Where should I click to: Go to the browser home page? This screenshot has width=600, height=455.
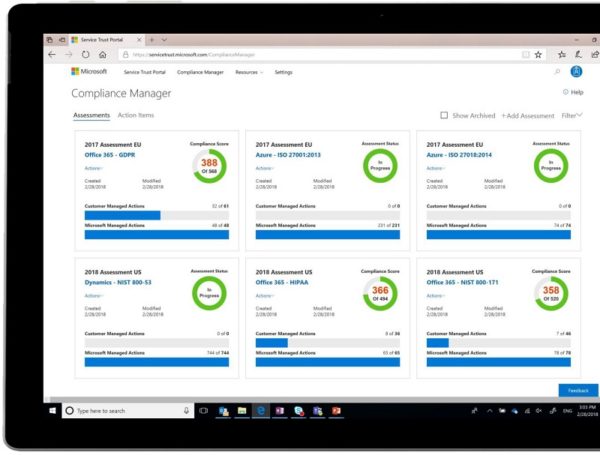103,55
